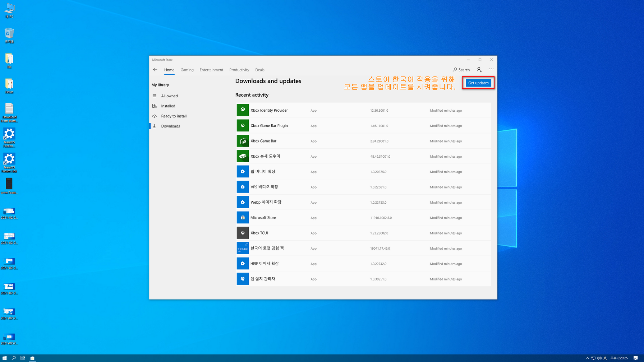
Task: Switch to the Home tab
Action: click(169, 70)
